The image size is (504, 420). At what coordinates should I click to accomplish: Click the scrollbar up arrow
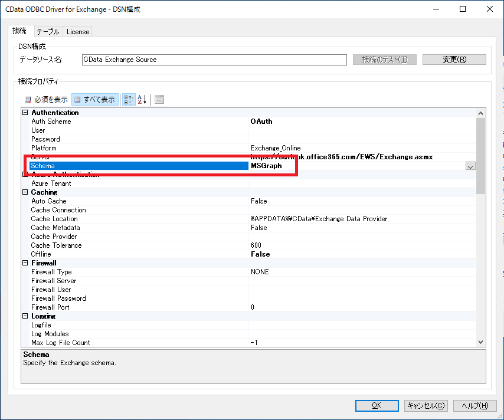pos(480,113)
